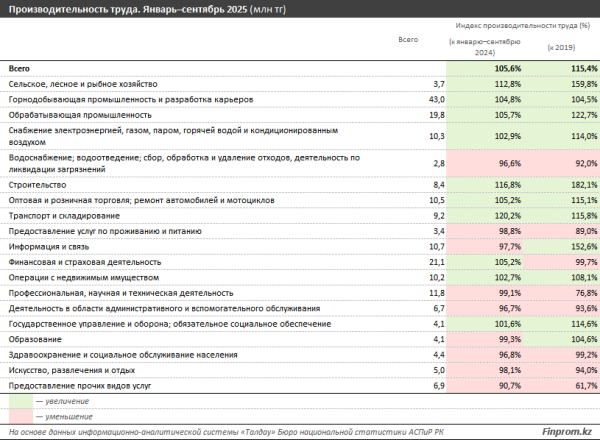This screenshot has width=600, height=440.
Task: Select the 76,8% cell for Профессиональная деятельность
Action: [x=561, y=293]
